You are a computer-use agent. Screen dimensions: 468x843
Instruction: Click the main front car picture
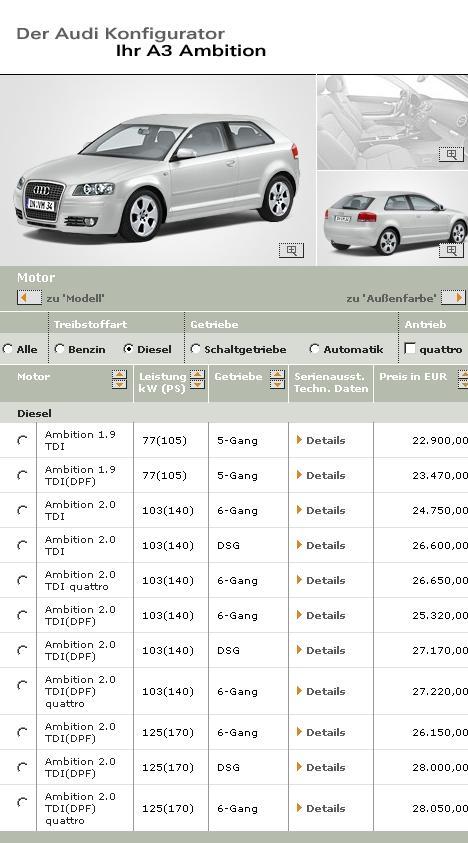(157, 170)
